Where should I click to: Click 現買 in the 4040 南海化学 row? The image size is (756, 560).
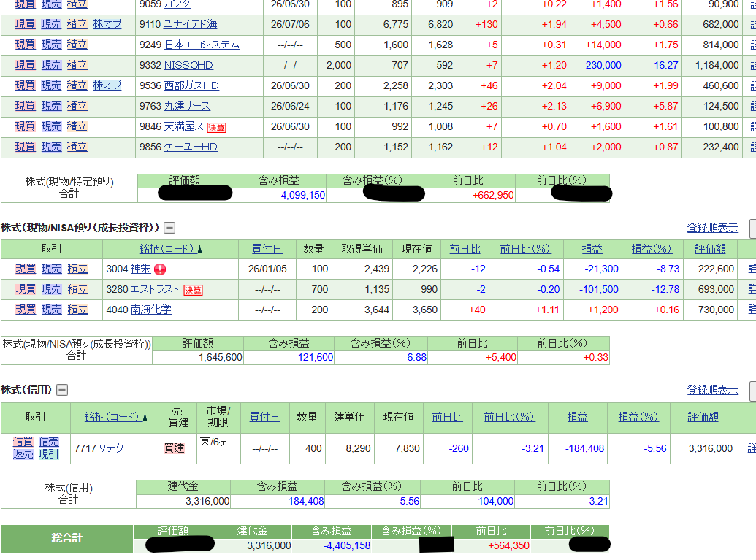coord(26,310)
